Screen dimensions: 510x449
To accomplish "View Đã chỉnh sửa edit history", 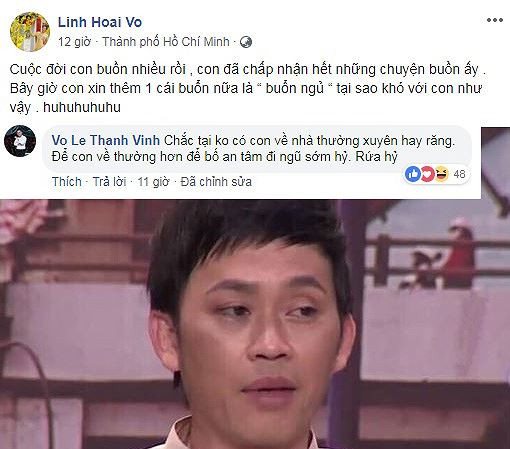I will (x=216, y=182).
